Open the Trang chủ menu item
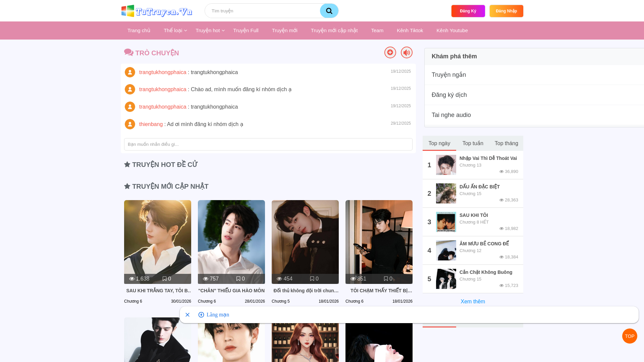This screenshot has width=644, height=362. (139, 31)
